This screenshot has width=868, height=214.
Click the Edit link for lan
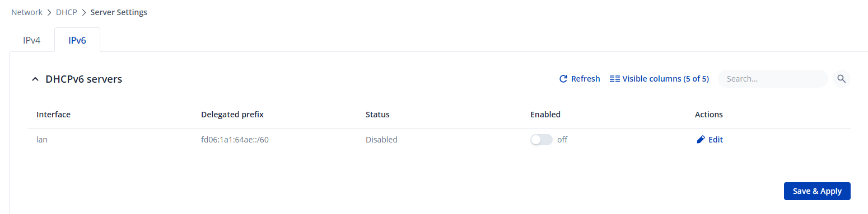716,140
